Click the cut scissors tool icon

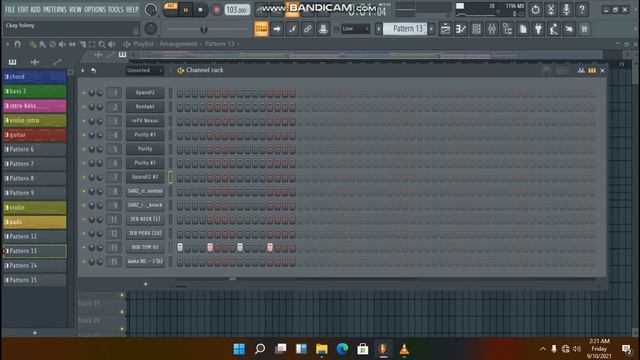[551, 9]
